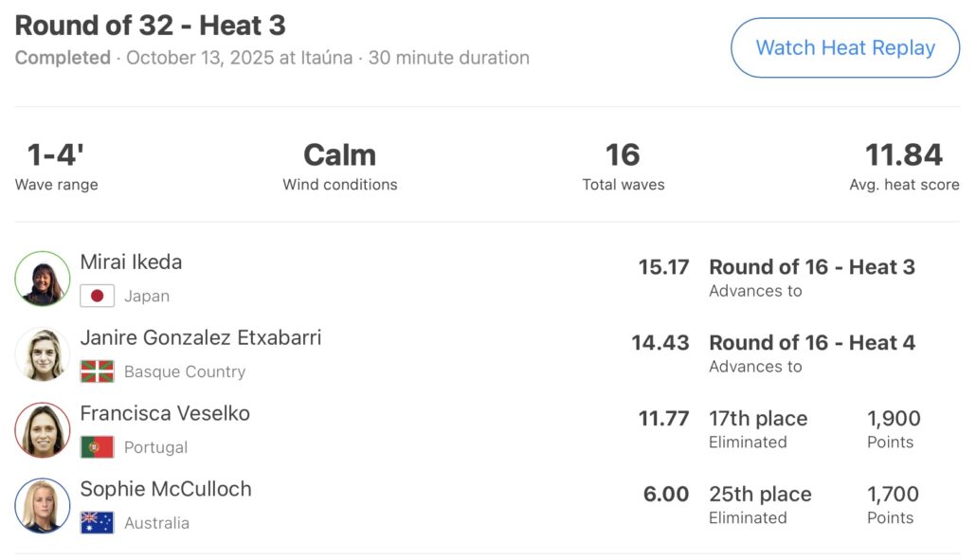Click the Australia flag icon
976x560 pixels.
[x=97, y=523]
